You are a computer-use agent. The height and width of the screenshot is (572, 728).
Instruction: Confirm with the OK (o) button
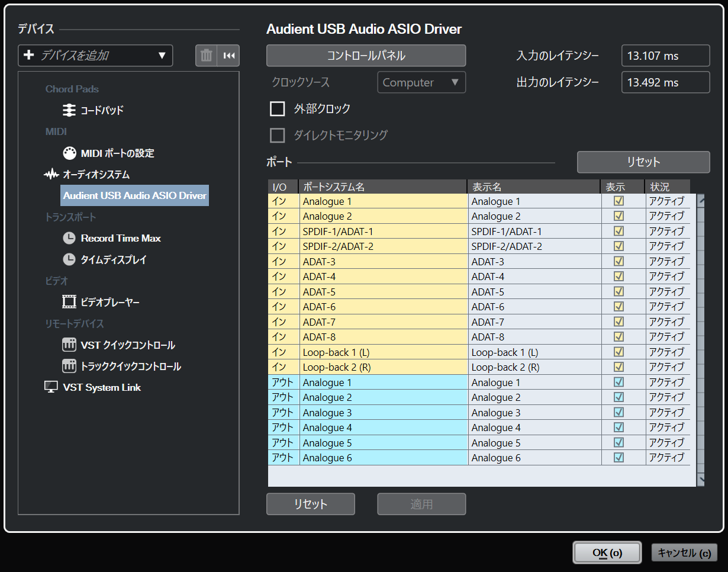point(607,552)
